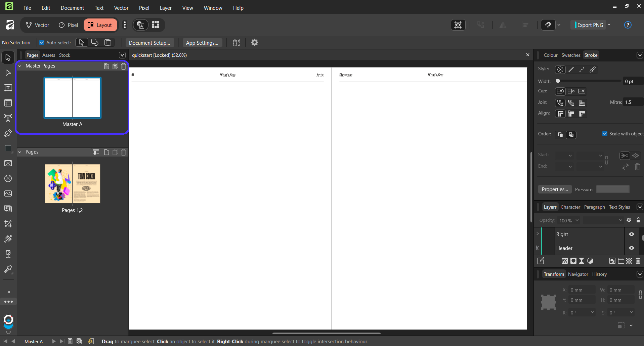The image size is (644, 346).
Task: Disable Scale with object checkbox
Action: pos(605,134)
